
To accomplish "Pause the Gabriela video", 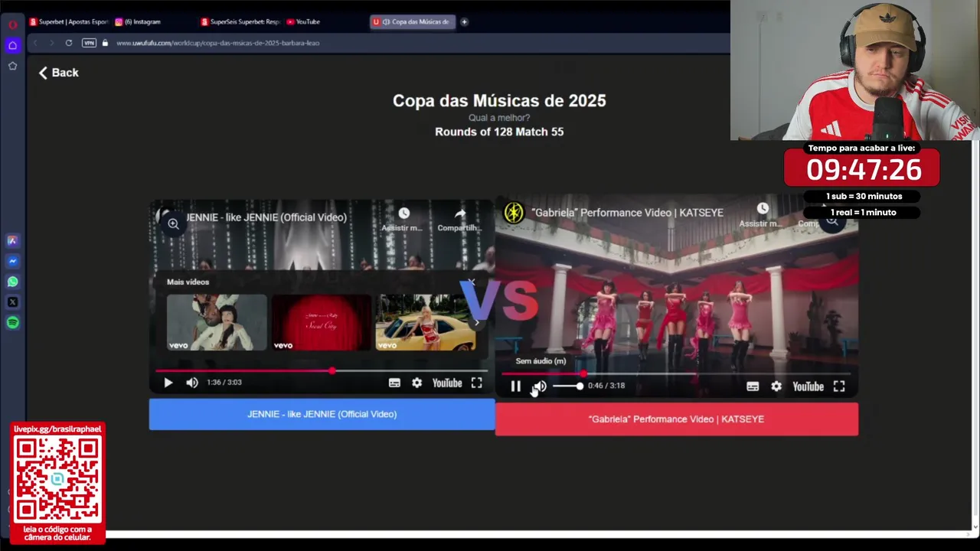I will pos(515,386).
